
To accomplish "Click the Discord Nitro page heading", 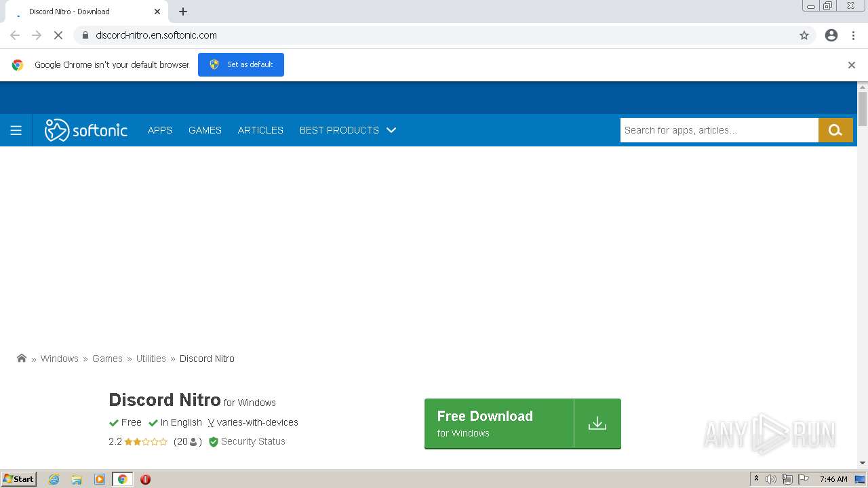I will [165, 400].
